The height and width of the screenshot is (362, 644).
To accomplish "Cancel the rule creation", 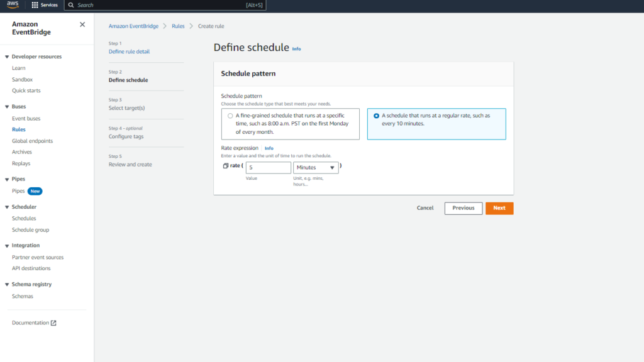I will [425, 208].
